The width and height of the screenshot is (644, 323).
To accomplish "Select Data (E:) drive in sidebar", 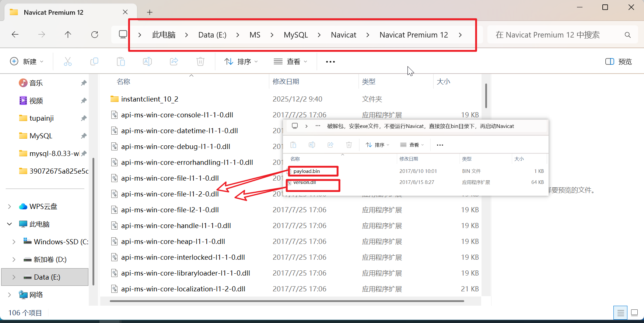I will point(45,277).
